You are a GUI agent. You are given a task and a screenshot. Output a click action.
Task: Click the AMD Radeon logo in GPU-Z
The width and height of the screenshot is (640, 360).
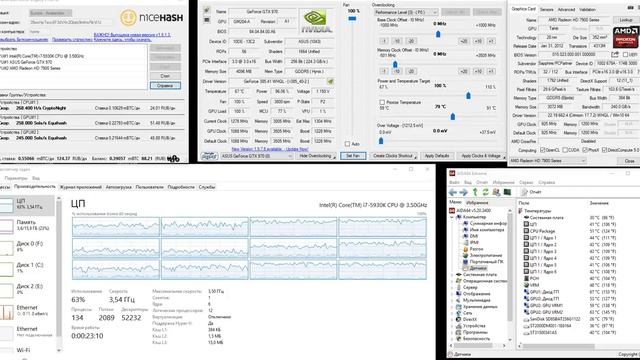[x=625, y=36]
